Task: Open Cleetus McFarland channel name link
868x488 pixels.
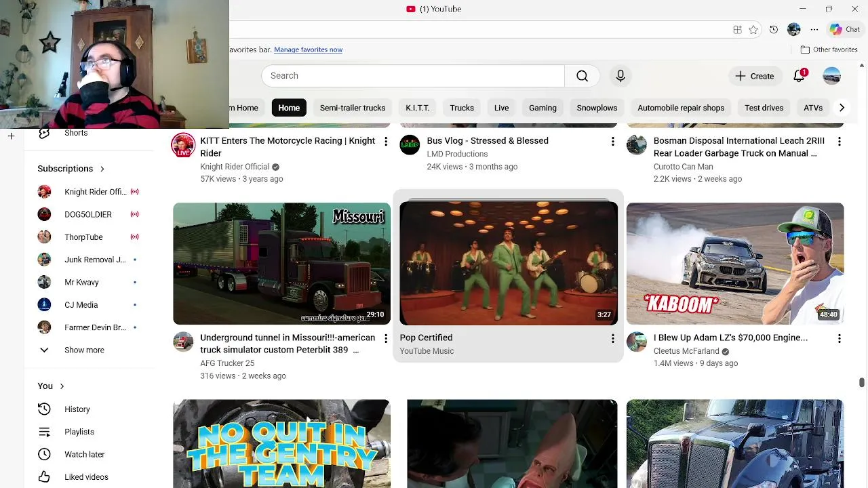Action: tap(686, 351)
